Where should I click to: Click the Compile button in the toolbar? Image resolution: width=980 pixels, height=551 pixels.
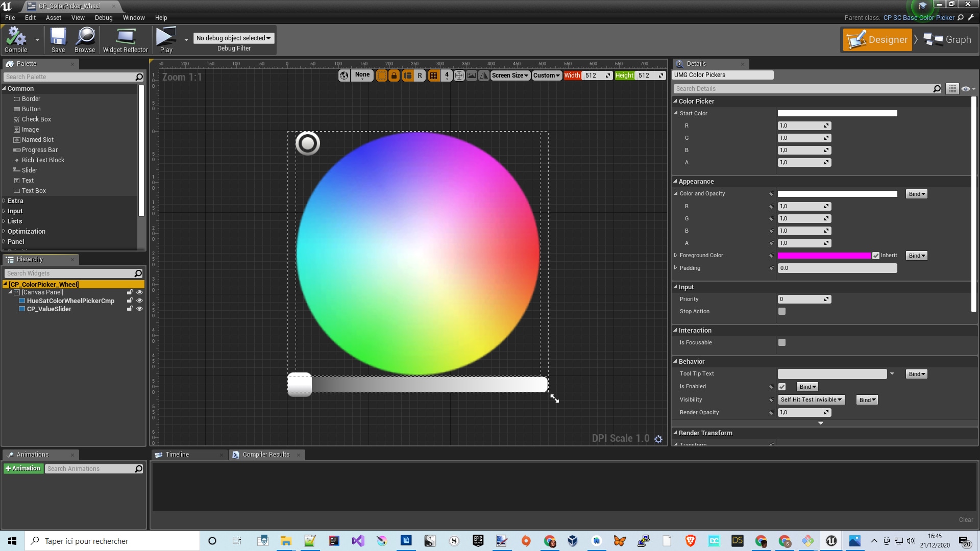16,39
